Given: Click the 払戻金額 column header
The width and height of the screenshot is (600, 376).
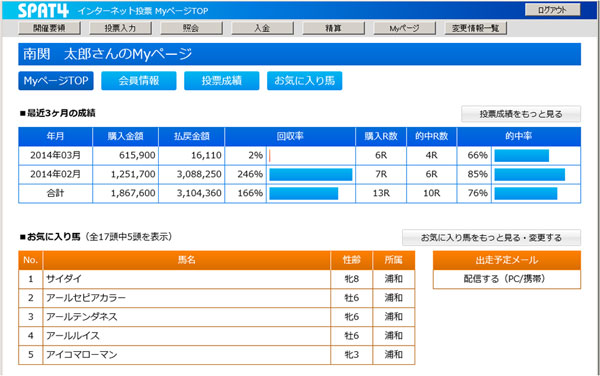Looking at the screenshot, I should coord(192,137).
